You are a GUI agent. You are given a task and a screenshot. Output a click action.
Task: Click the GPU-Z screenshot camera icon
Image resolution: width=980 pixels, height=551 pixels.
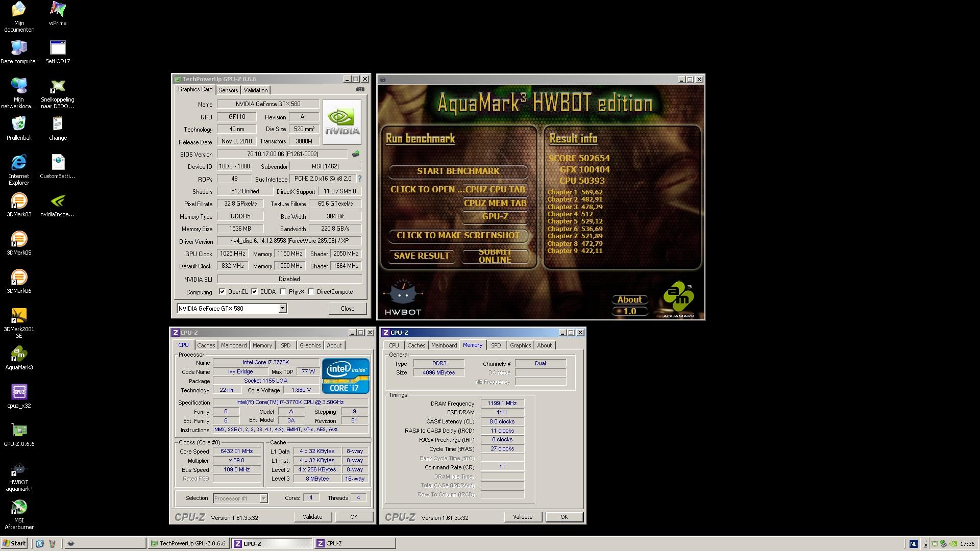(360, 89)
